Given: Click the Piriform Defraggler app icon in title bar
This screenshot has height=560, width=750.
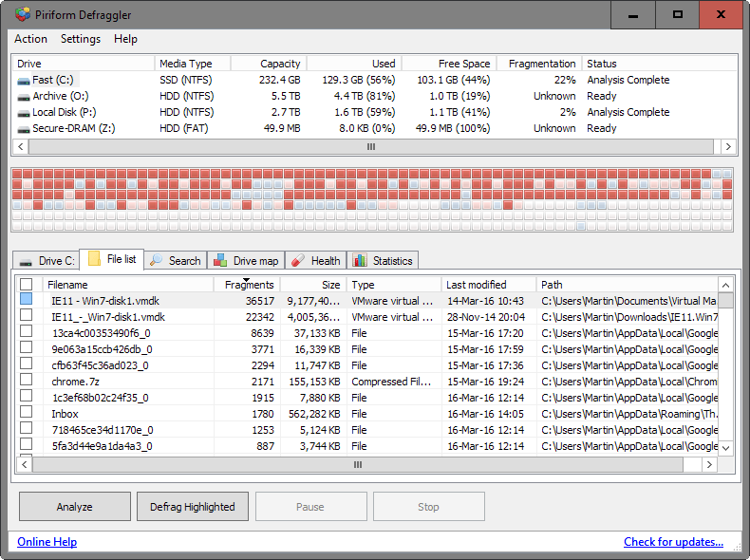Looking at the screenshot, I should point(22,14).
